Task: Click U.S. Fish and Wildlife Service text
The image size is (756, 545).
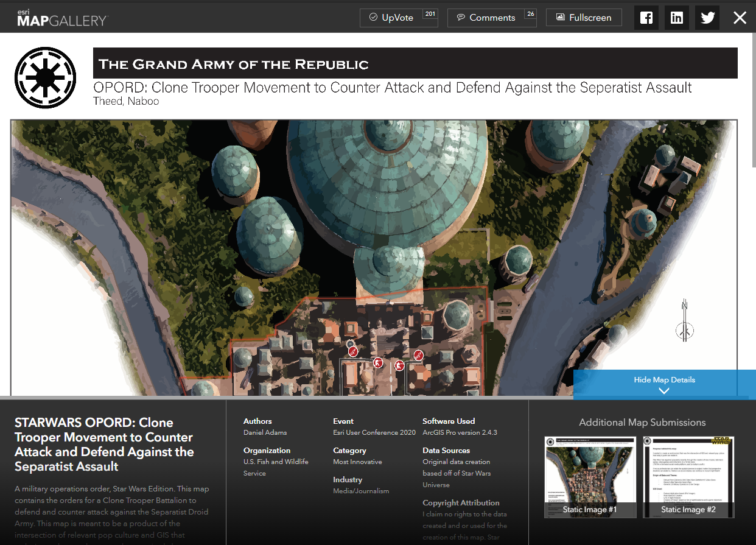Action: 276,467
